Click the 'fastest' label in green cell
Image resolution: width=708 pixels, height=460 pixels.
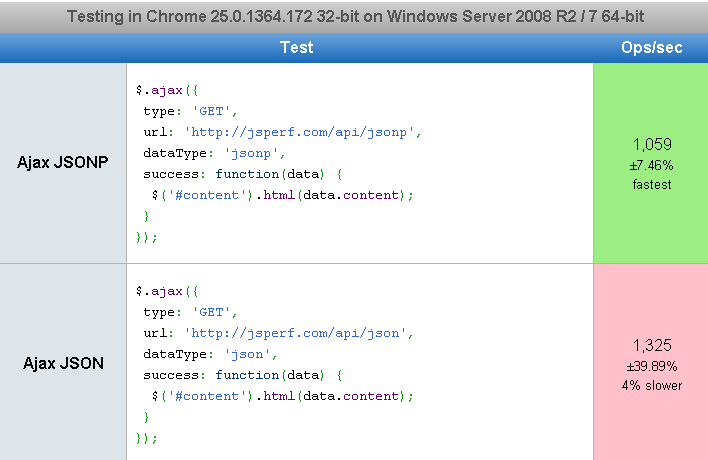[x=652, y=184]
